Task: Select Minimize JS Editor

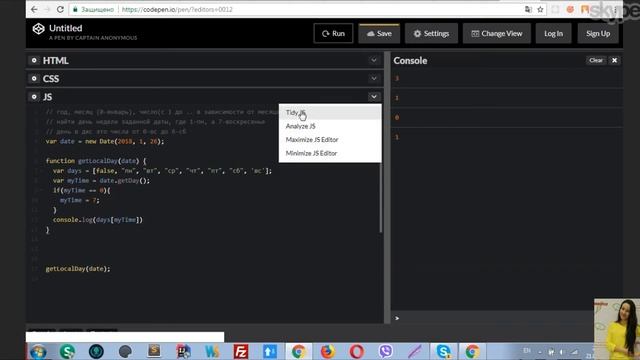Action: (x=330, y=153)
